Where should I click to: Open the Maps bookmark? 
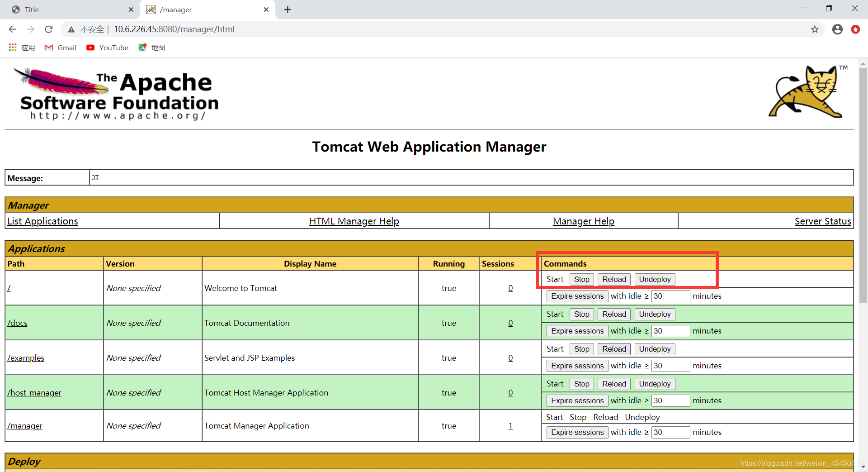[152, 48]
